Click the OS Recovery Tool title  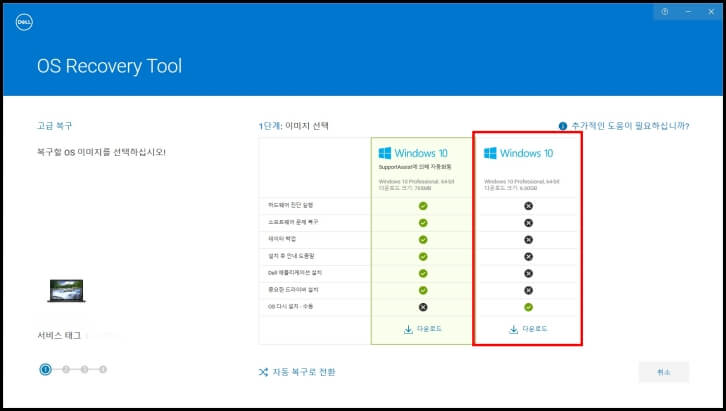click(110, 66)
